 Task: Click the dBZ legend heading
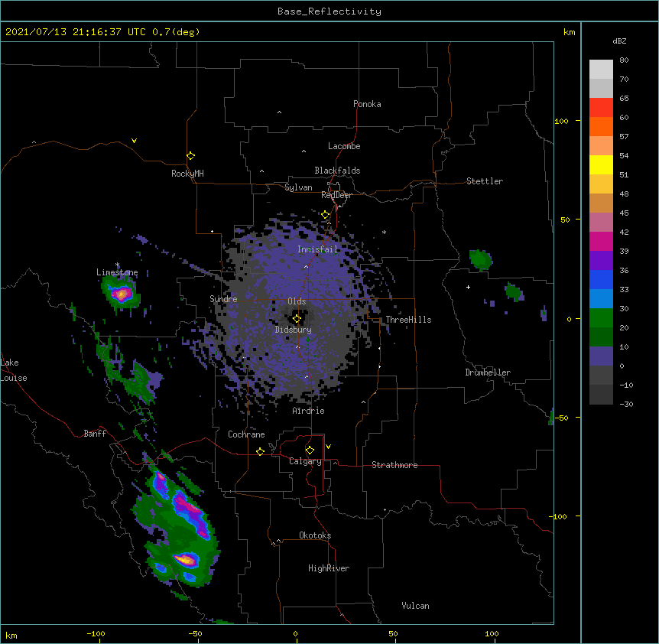(x=619, y=41)
